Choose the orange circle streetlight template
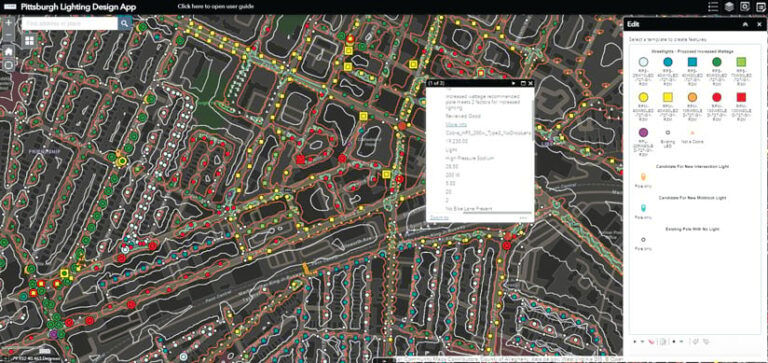This screenshot has width=768, height=363. click(x=693, y=97)
